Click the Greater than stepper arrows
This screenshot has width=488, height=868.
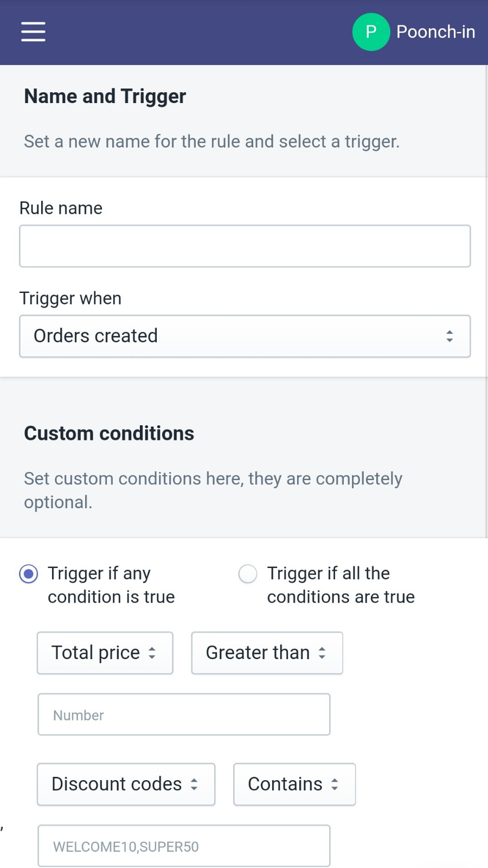(x=322, y=653)
